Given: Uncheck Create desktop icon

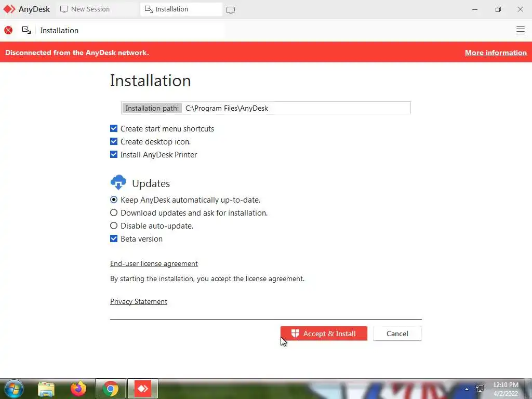Looking at the screenshot, I should click(x=114, y=141).
